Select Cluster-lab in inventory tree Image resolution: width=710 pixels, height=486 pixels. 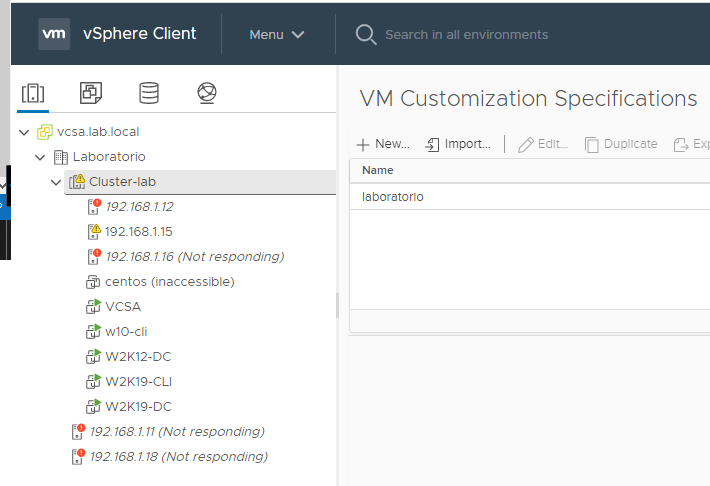[122, 182]
